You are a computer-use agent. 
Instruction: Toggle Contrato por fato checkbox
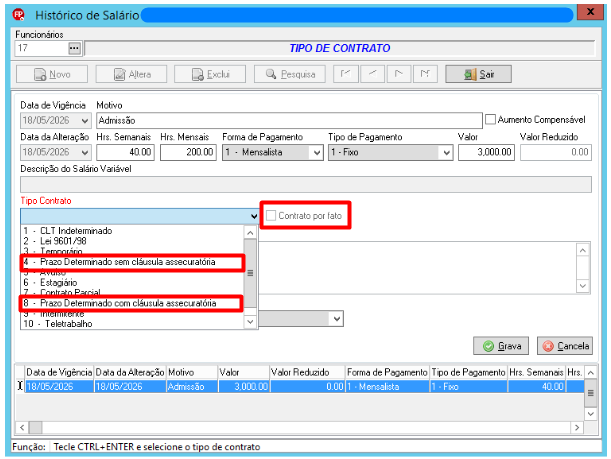click(271, 215)
